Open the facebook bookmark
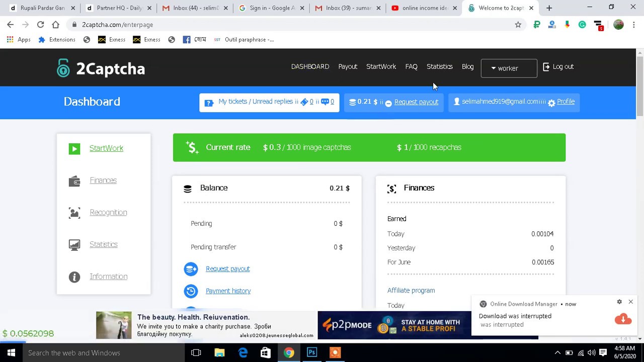 194,40
